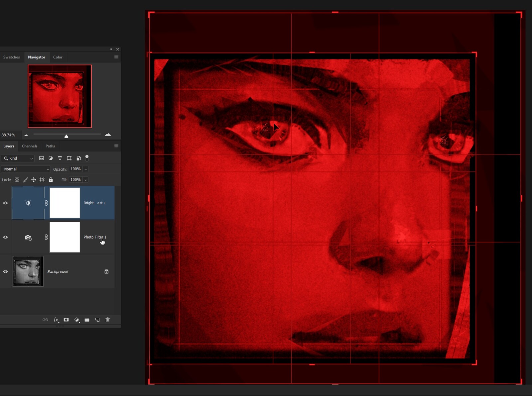Hide the Photo Filter 1 layer

5,237
